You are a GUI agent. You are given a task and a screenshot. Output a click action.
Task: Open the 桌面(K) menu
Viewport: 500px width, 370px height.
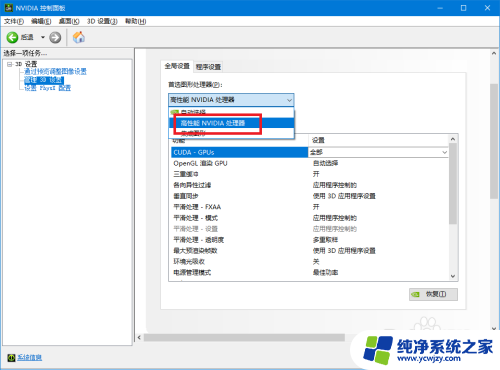69,21
